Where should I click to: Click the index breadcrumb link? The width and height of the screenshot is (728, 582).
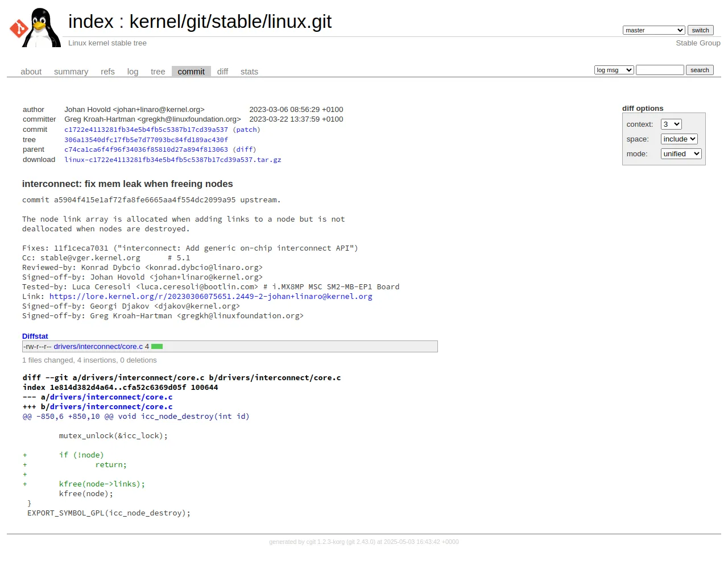pyautogui.click(x=91, y=22)
